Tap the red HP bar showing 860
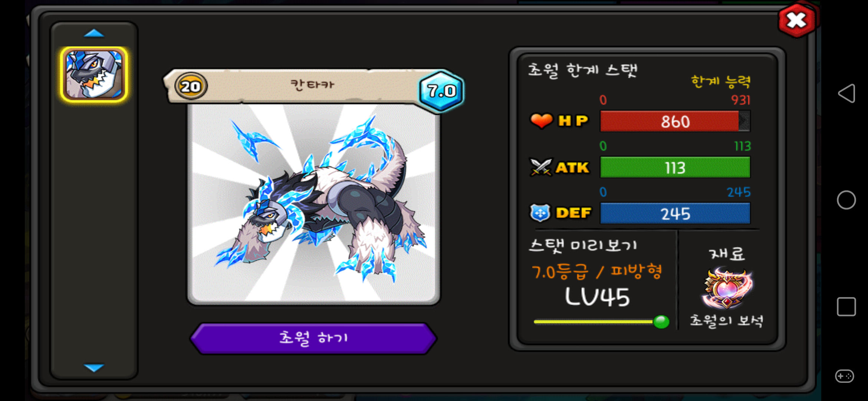Viewport: 868px width, 401px height. [x=675, y=121]
